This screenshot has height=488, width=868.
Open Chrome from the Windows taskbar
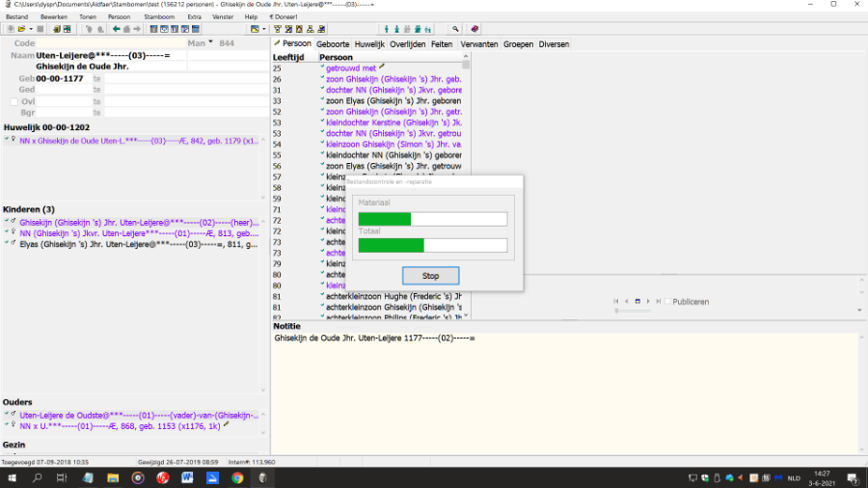[x=237, y=477]
